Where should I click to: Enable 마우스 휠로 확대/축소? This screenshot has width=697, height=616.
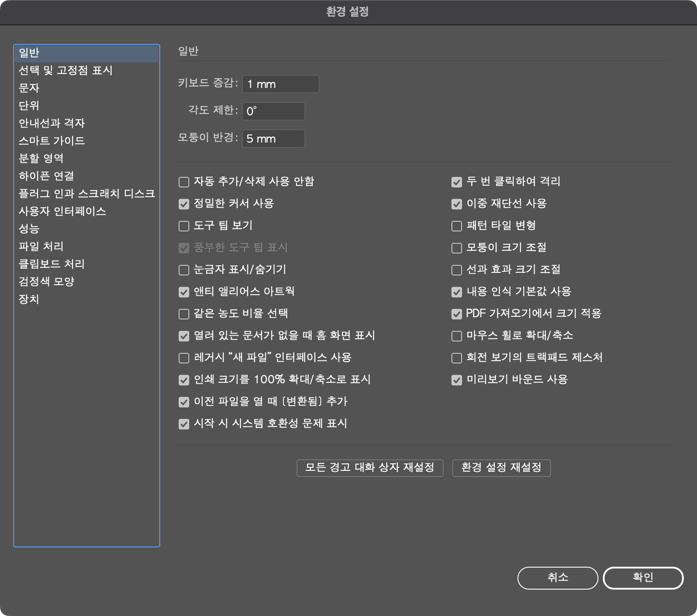(457, 336)
